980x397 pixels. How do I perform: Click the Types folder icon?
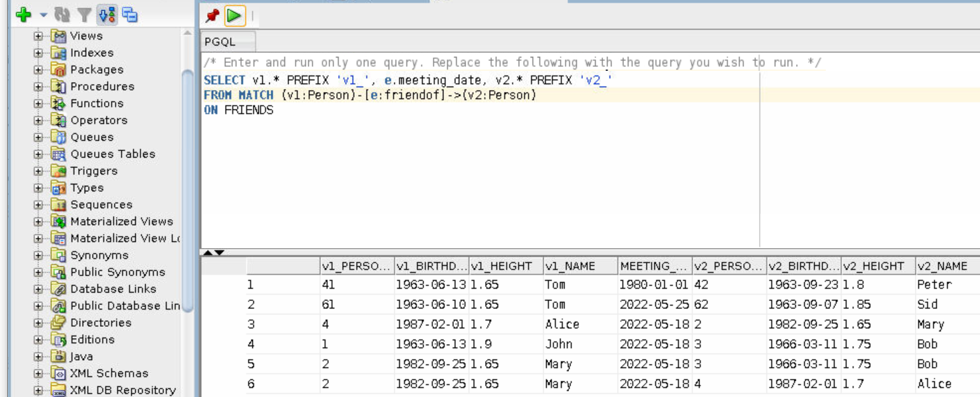[x=59, y=188]
